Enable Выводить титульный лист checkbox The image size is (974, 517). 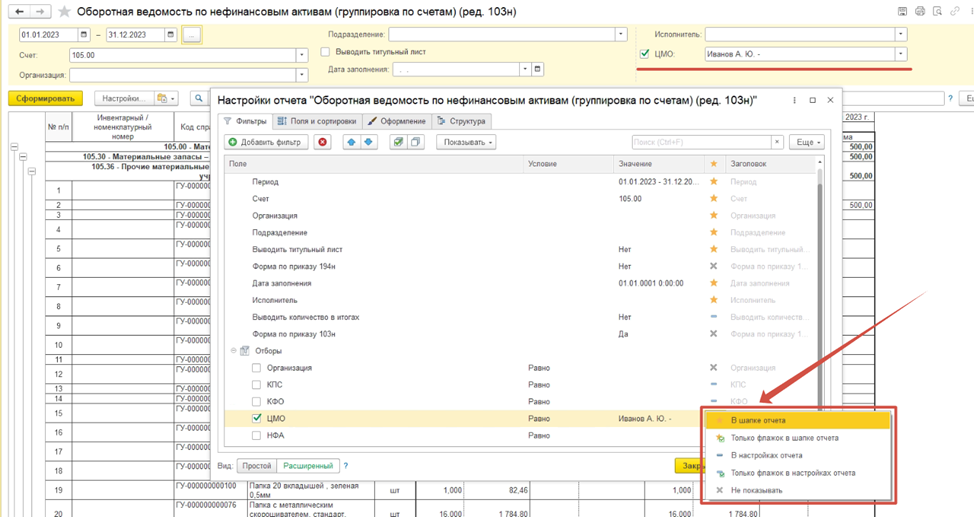click(325, 52)
